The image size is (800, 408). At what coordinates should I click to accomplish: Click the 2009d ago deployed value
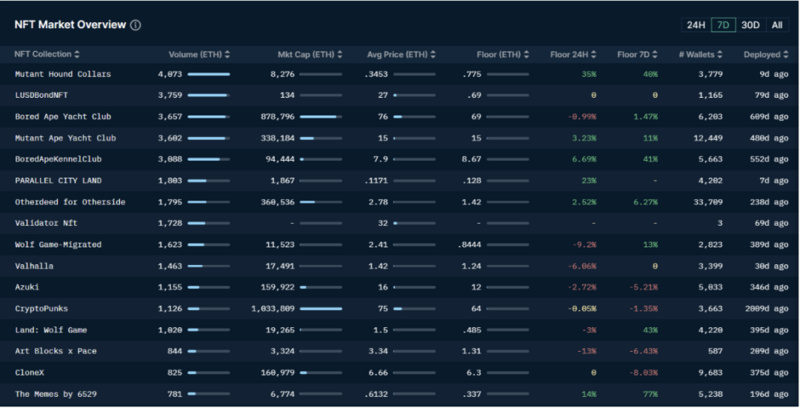point(766,309)
